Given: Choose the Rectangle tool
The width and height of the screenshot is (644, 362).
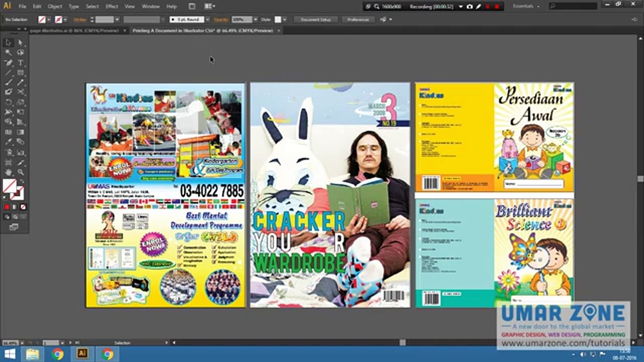Looking at the screenshot, I should click(x=21, y=72).
